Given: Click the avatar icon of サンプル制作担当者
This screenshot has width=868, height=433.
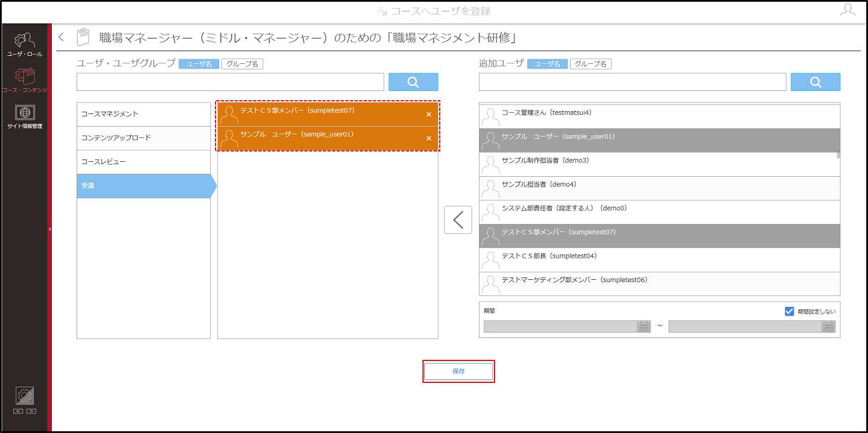Looking at the screenshot, I should pos(490,165).
